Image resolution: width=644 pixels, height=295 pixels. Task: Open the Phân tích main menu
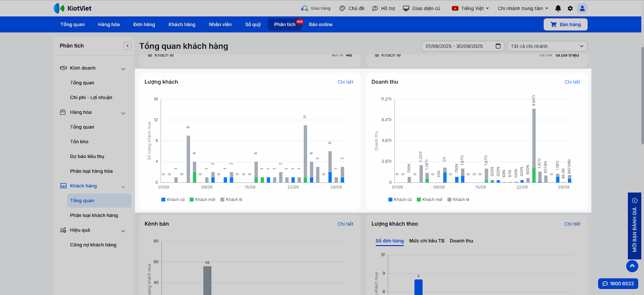(285, 25)
